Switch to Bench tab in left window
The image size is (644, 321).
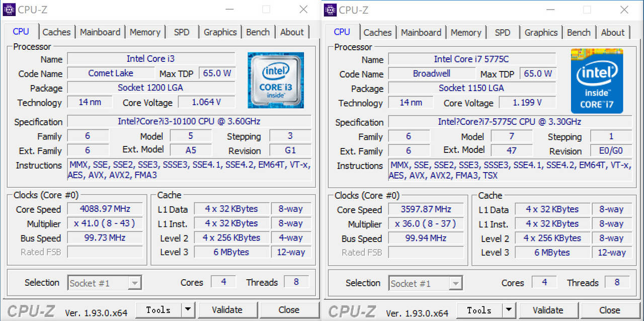tap(258, 32)
